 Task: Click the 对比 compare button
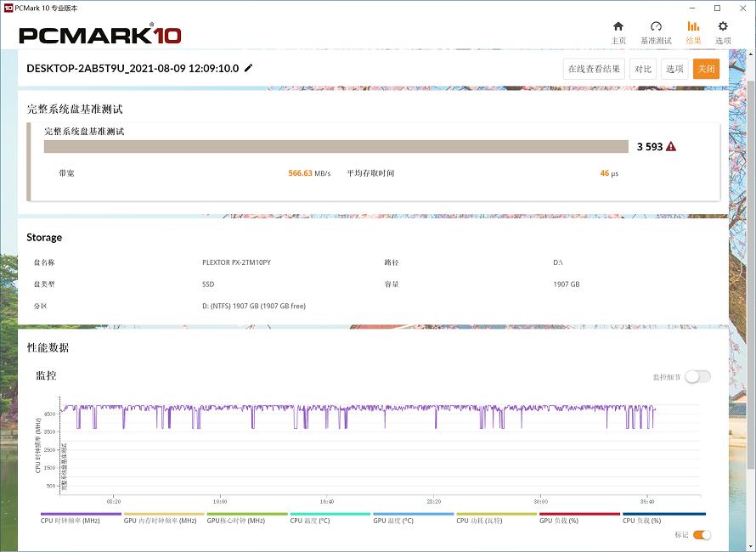click(643, 69)
